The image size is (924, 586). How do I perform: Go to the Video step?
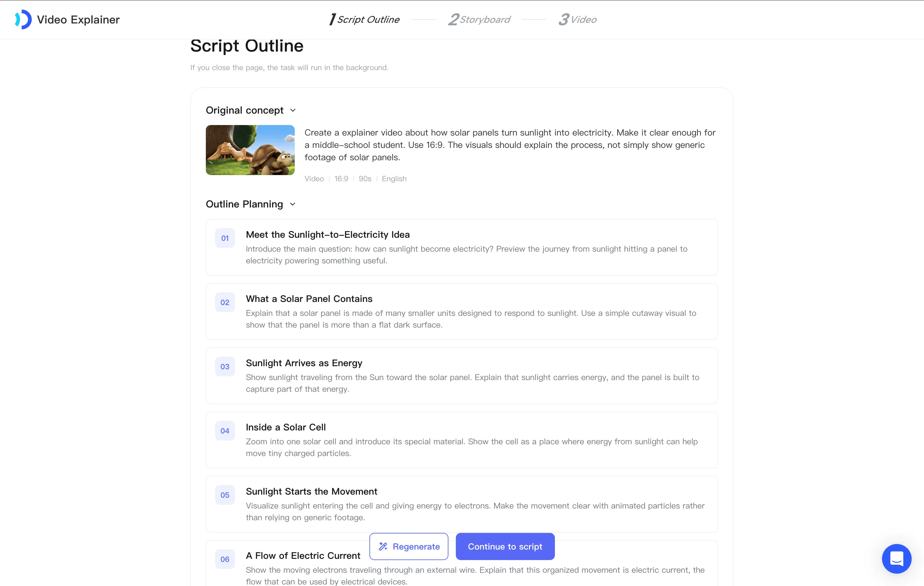[x=577, y=19]
